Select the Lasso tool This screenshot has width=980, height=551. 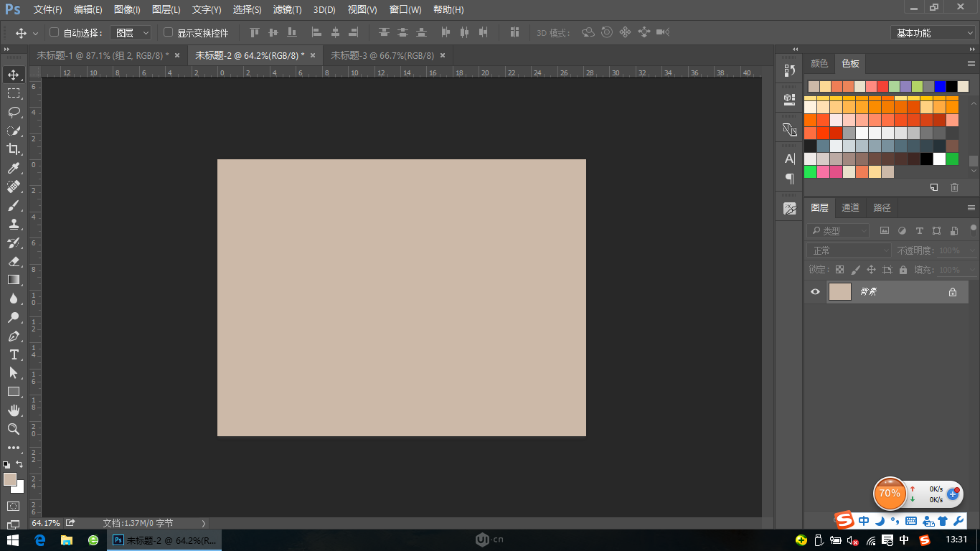tap(14, 112)
